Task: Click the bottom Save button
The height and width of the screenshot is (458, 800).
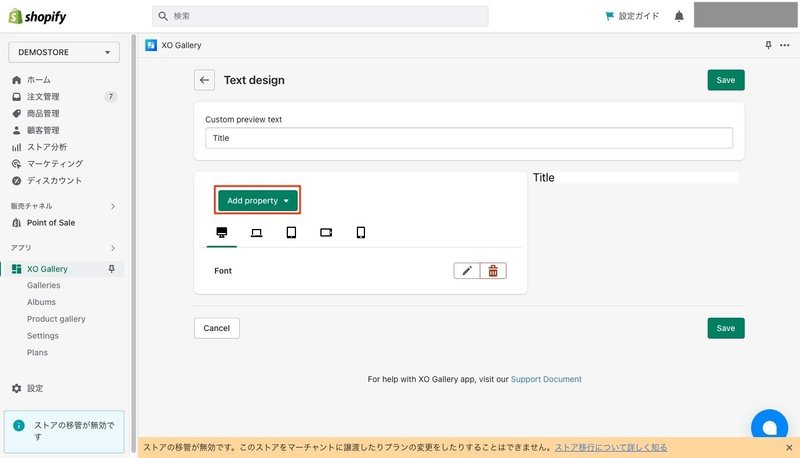Action: point(726,328)
